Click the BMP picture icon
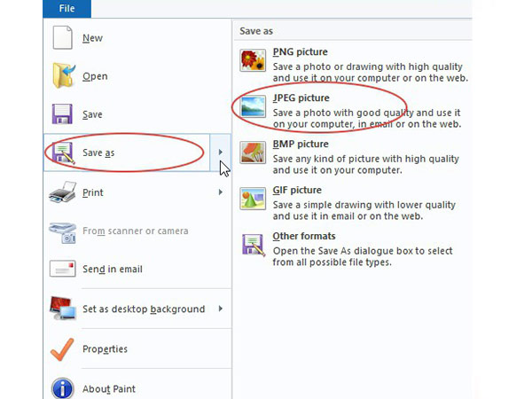 pos(254,153)
